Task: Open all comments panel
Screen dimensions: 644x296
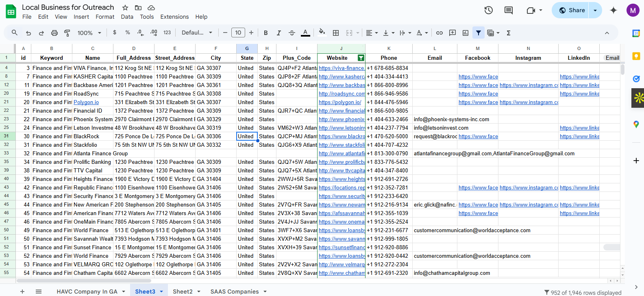Action: (509, 10)
